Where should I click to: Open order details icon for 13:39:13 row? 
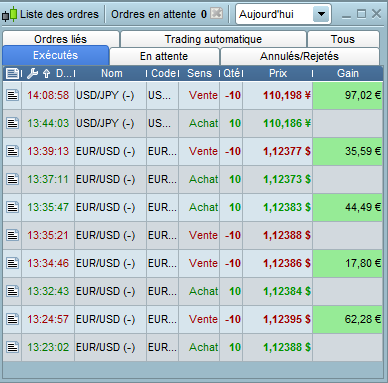coord(12,151)
